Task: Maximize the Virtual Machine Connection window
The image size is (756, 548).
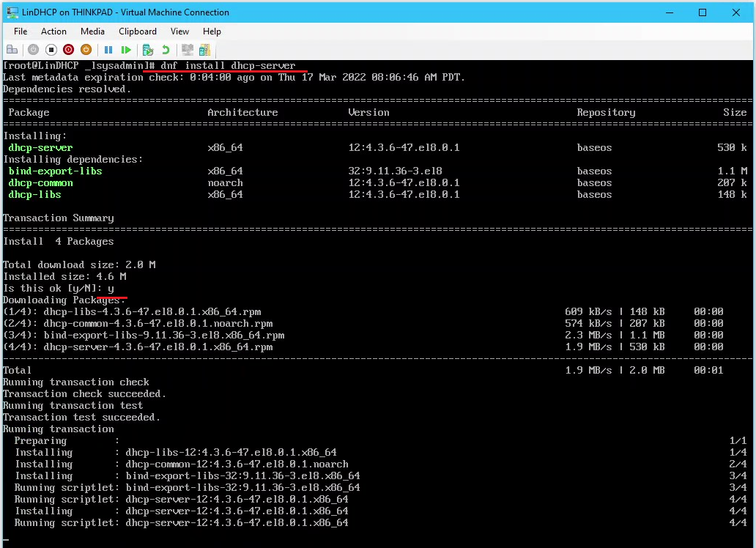Action: click(703, 12)
